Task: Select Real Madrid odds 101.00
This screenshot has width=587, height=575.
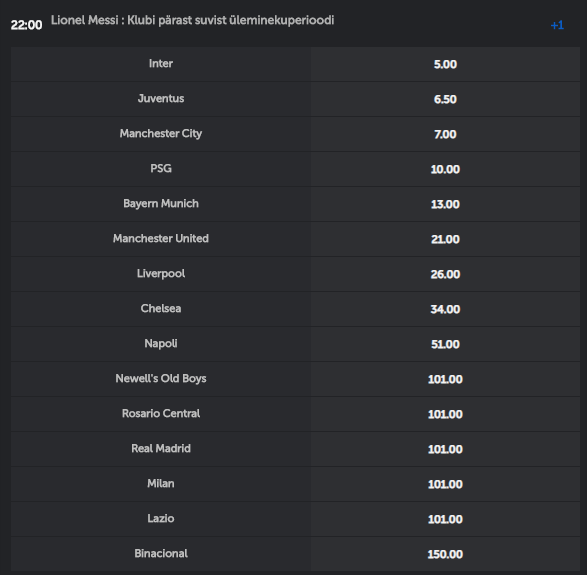Action: tap(445, 449)
